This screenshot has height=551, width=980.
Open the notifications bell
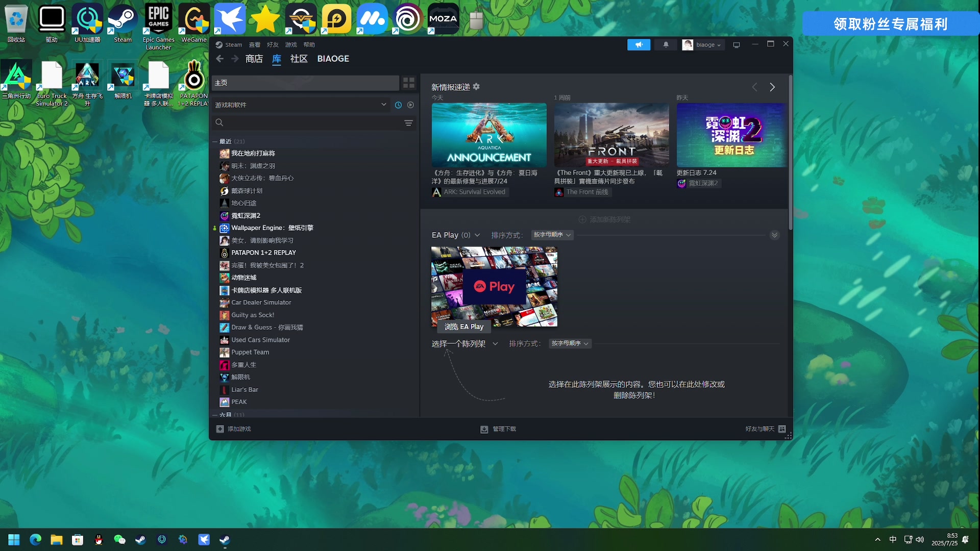coord(666,45)
